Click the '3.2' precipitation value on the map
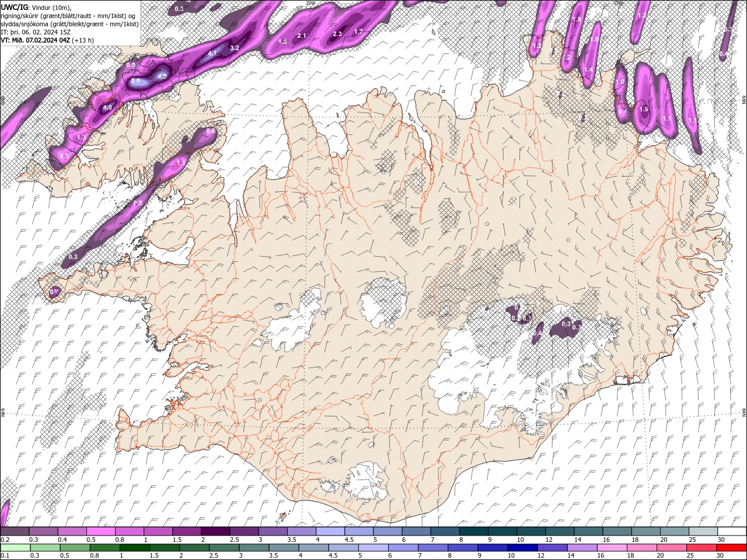 point(235,47)
